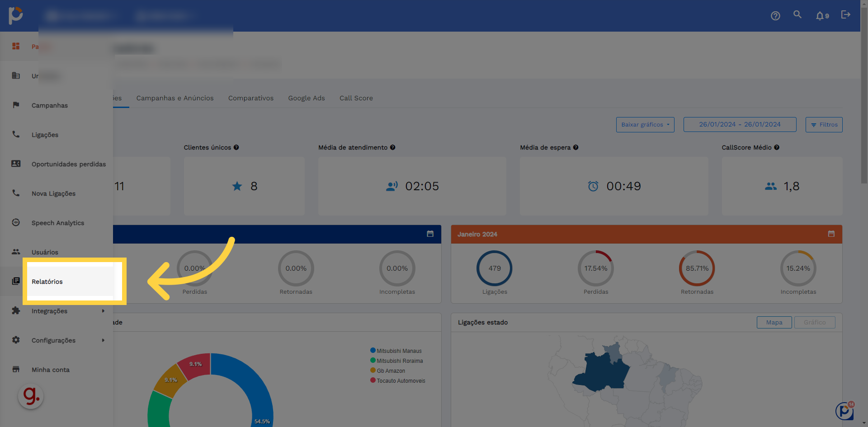Click help icon beside Clientes únicos
Screen dimensions: 868x427
pos(236,147)
